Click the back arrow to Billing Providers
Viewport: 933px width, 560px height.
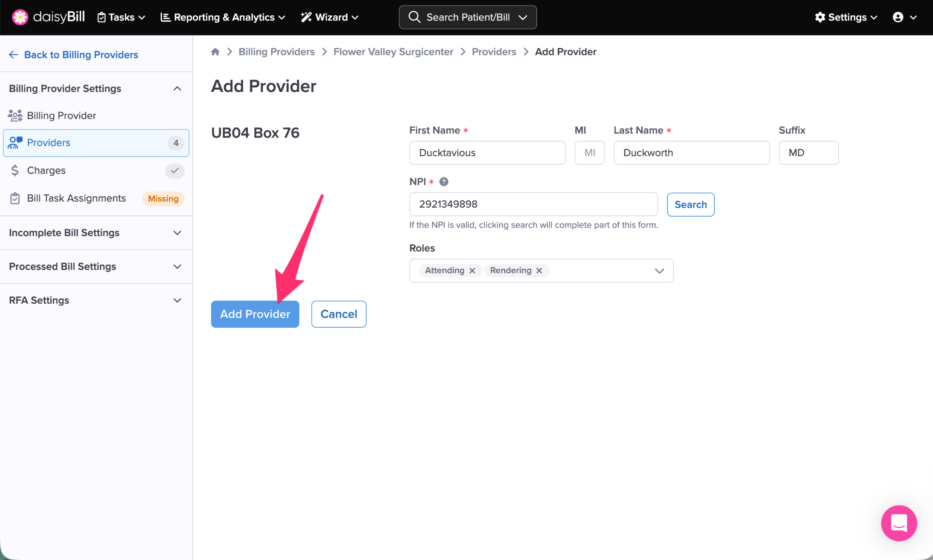point(14,55)
